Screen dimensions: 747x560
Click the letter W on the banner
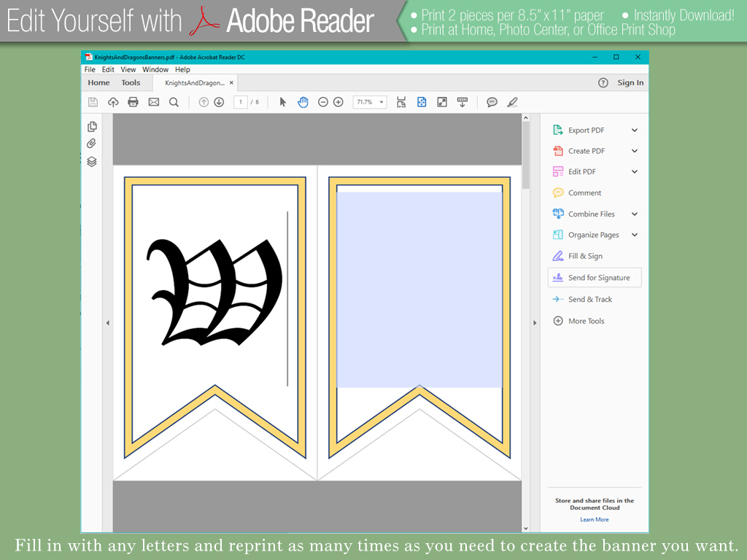click(214, 292)
